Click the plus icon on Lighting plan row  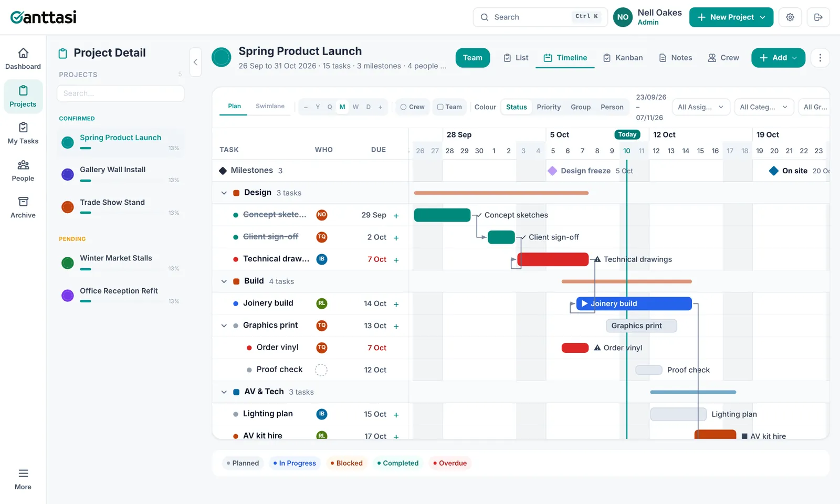click(x=396, y=415)
